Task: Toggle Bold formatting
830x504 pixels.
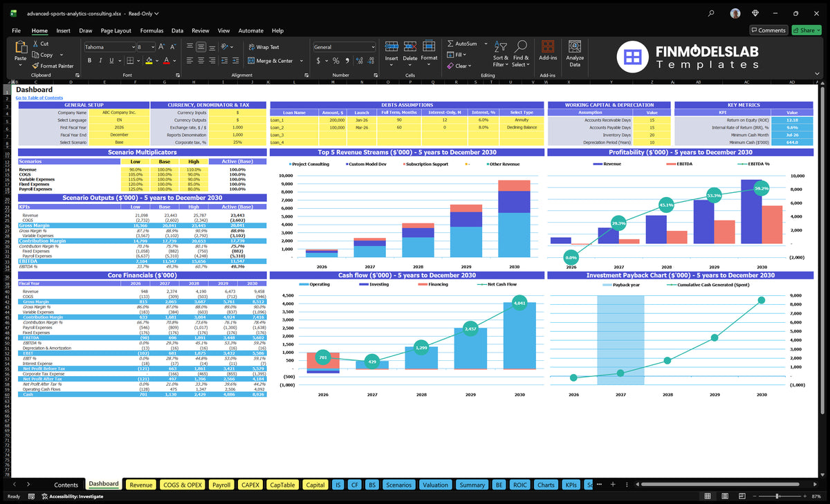Action: [x=90, y=61]
